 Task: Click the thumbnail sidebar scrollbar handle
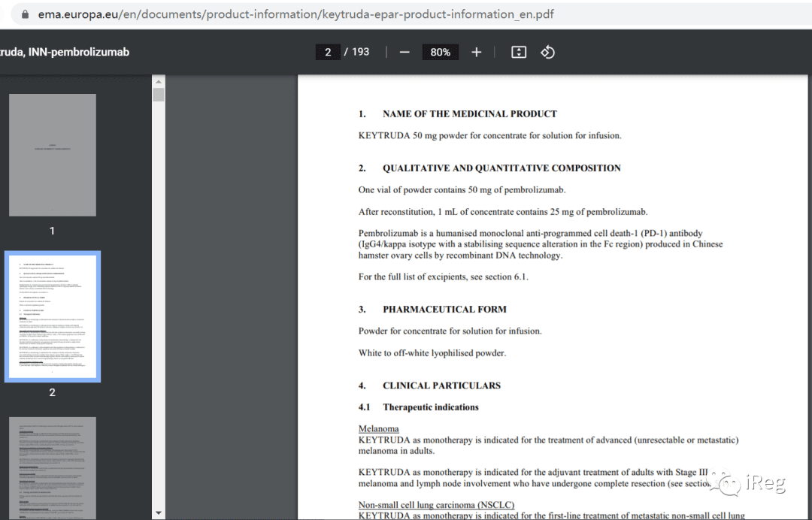pos(159,95)
